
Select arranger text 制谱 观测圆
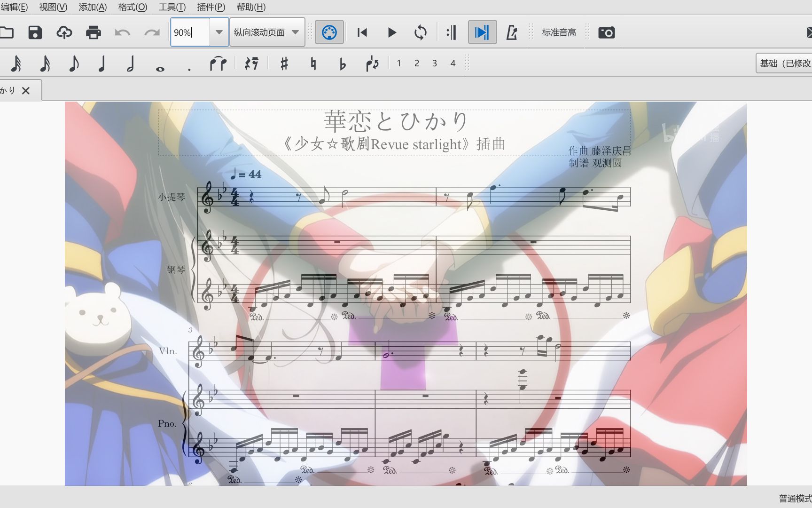tap(595, 163)
